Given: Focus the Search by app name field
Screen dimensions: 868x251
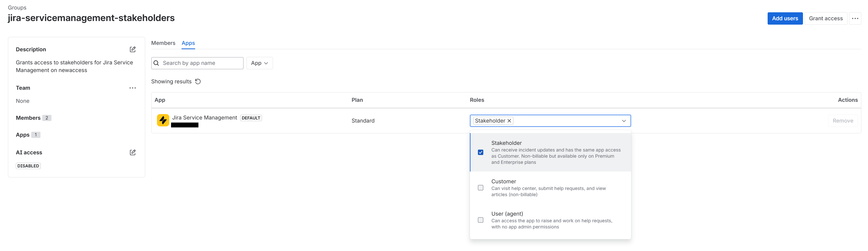Looking at the screenshot, I should click(x=197, y=63).
